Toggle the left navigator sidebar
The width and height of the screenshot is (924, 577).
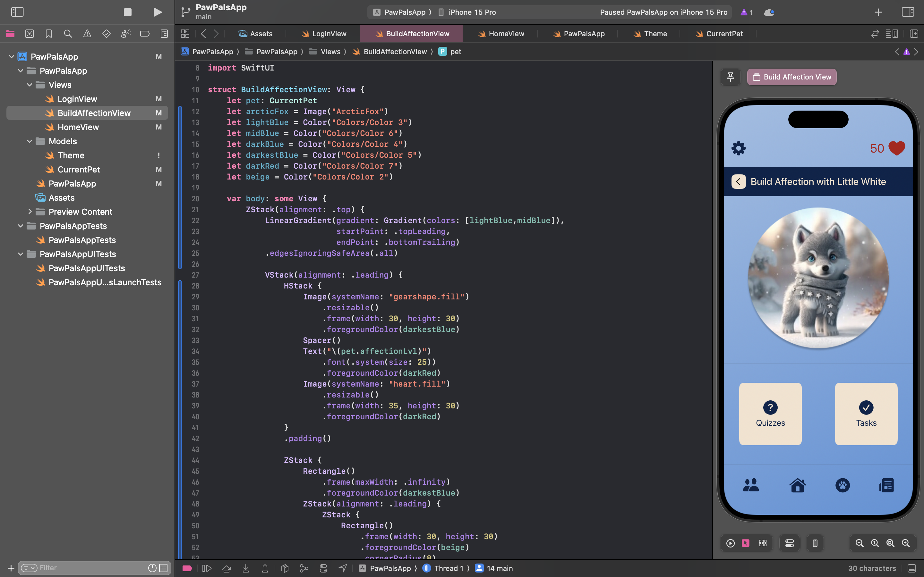pos(17,12)
